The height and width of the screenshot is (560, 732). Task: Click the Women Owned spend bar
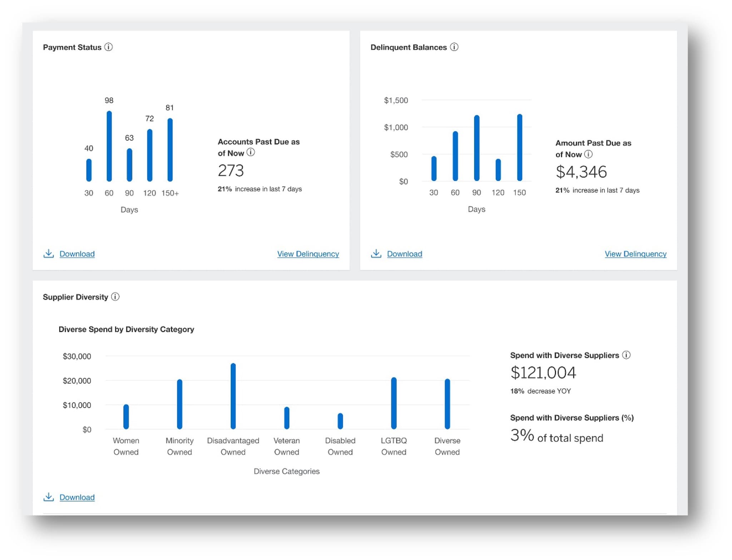point(126,417)
